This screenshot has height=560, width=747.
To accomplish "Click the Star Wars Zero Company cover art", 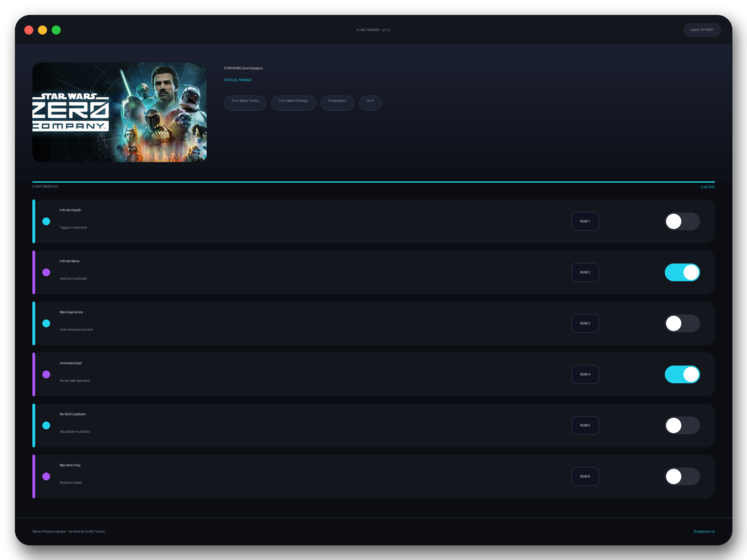I will [120, 112].
